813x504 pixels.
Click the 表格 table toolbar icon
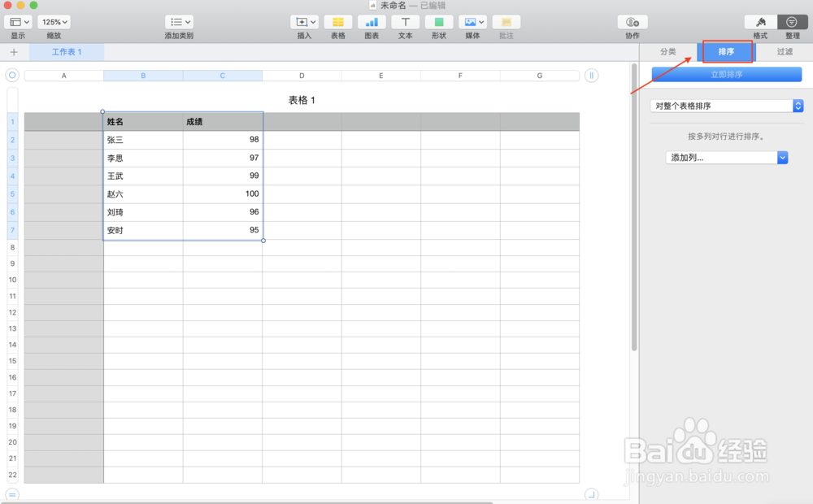(x=338, y=22)
